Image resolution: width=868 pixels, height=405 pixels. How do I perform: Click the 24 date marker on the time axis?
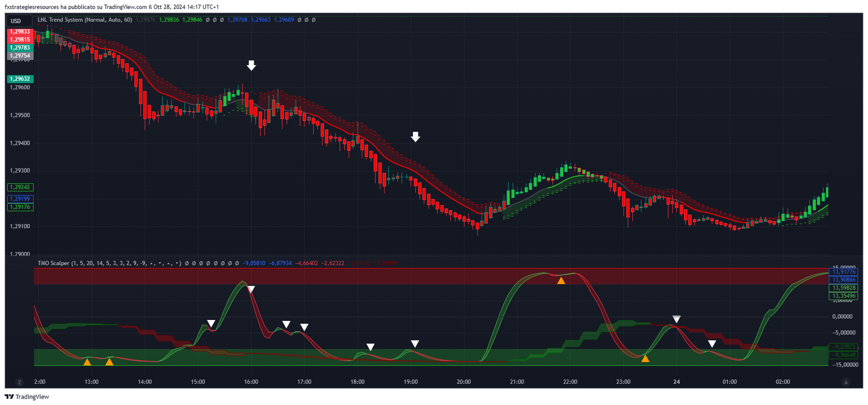676,382
